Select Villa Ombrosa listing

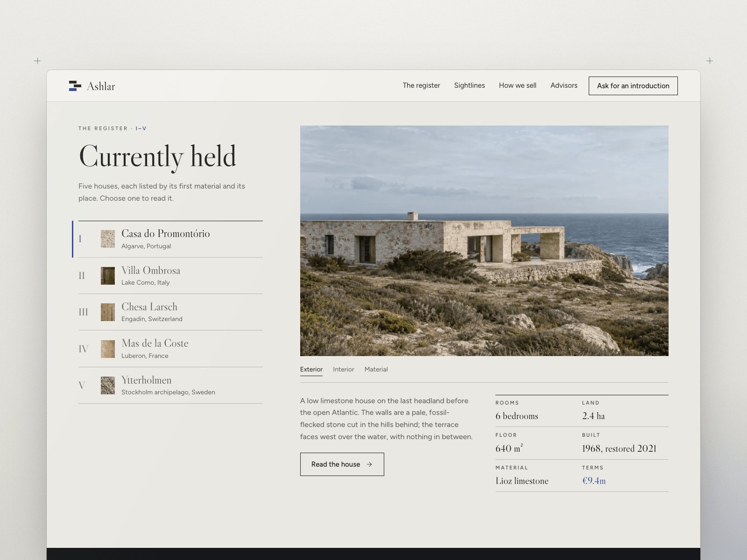tap(170, 276)
